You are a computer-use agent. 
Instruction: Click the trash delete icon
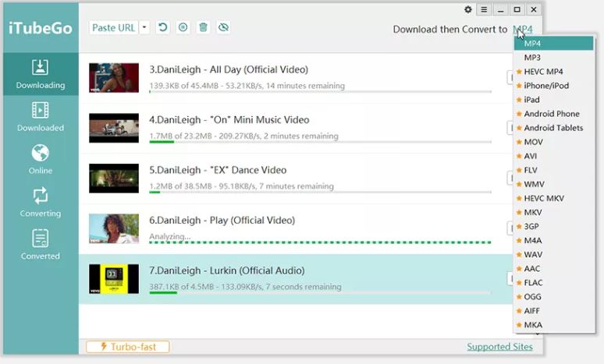coord(203,27)
